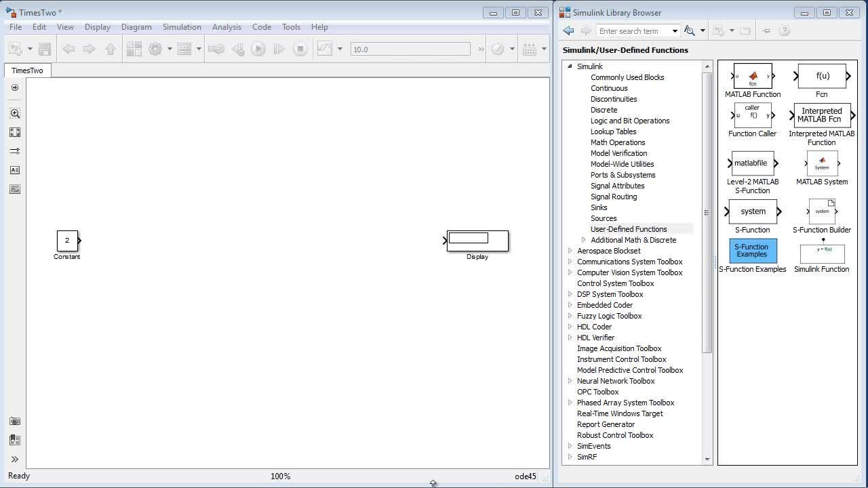The image size is (868, 488).
Task: Add an annotation using the palette text icon
Action: (15, 170)
